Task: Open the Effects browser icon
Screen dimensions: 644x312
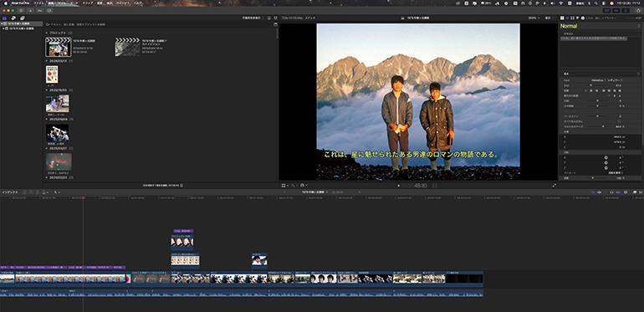Action: 635,192
